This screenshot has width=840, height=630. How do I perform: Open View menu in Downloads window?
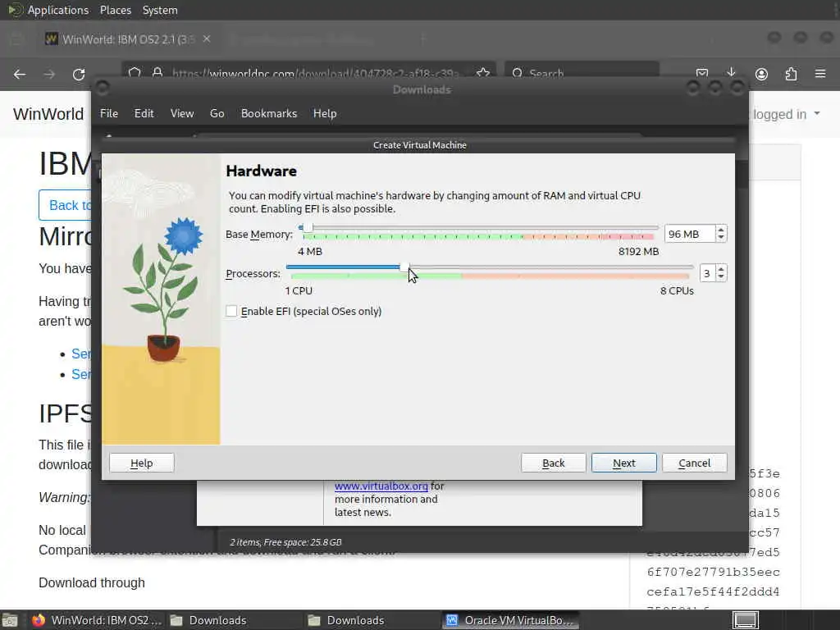click(x=181, y=113)
